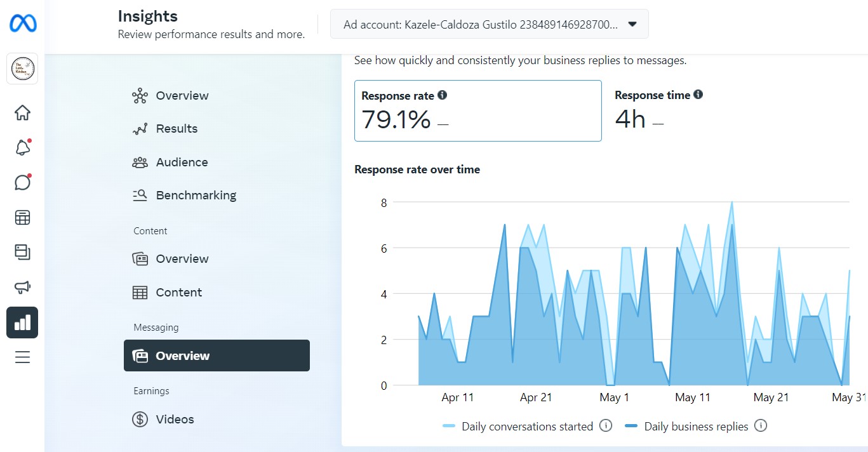
Task: Open Notifications bell icon
Action: 22,148
